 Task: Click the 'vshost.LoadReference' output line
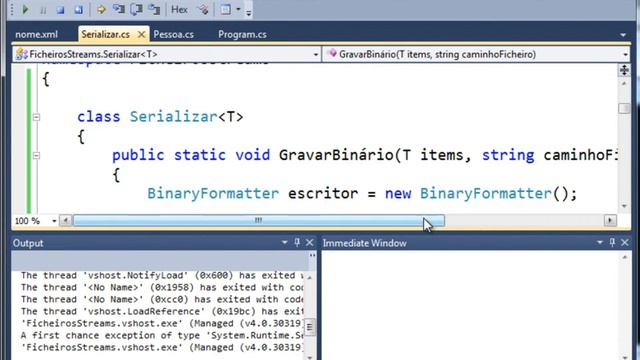coord(162,311)
